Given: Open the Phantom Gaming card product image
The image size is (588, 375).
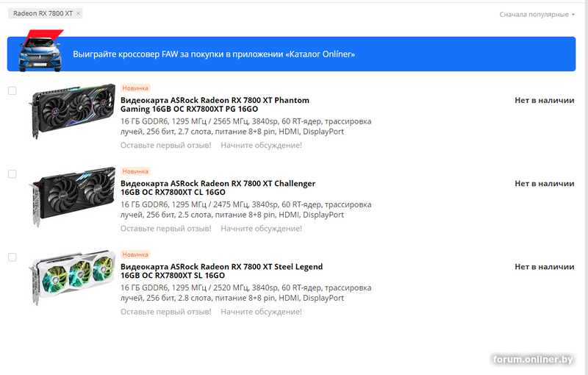Looking at the screenshot, I should click(72, 111).
